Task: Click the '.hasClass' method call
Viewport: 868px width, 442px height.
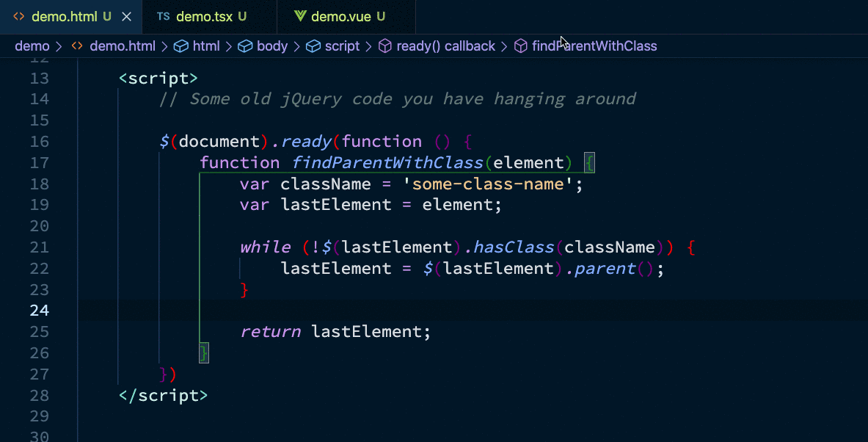Action: [x=509, y=247]
